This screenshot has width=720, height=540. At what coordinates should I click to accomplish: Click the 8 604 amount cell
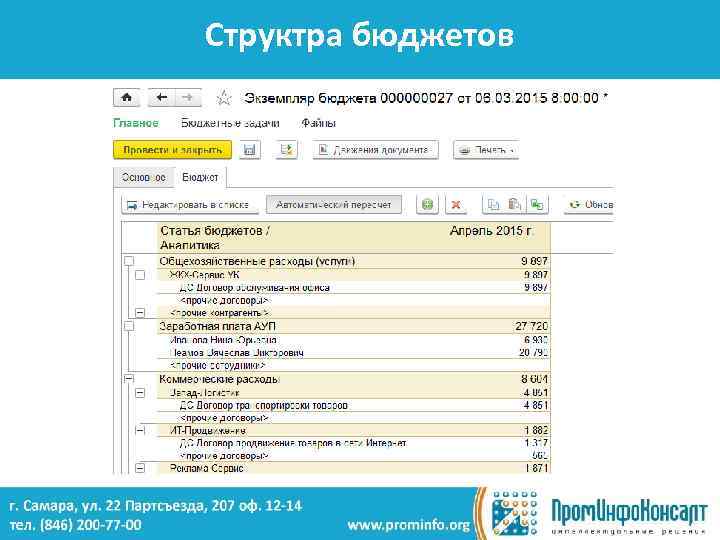pos(534,379)
